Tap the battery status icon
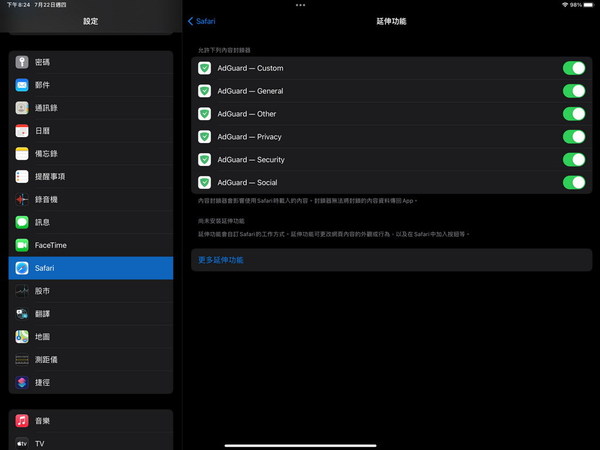Viewport: 600px width, 450px height. tap(589, 5)
